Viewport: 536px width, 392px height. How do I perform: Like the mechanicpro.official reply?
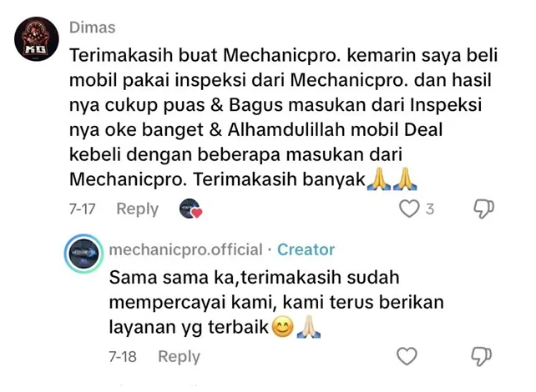(407, 356)
